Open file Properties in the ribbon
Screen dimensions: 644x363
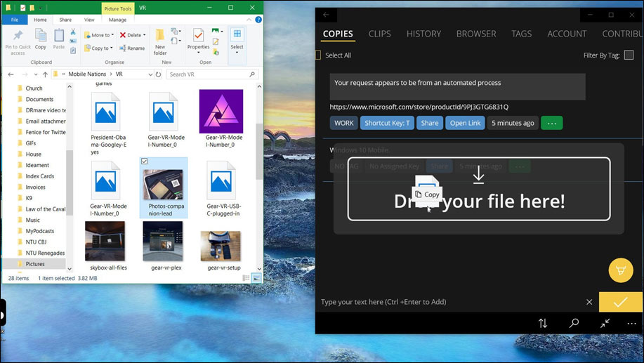(198, 39)
